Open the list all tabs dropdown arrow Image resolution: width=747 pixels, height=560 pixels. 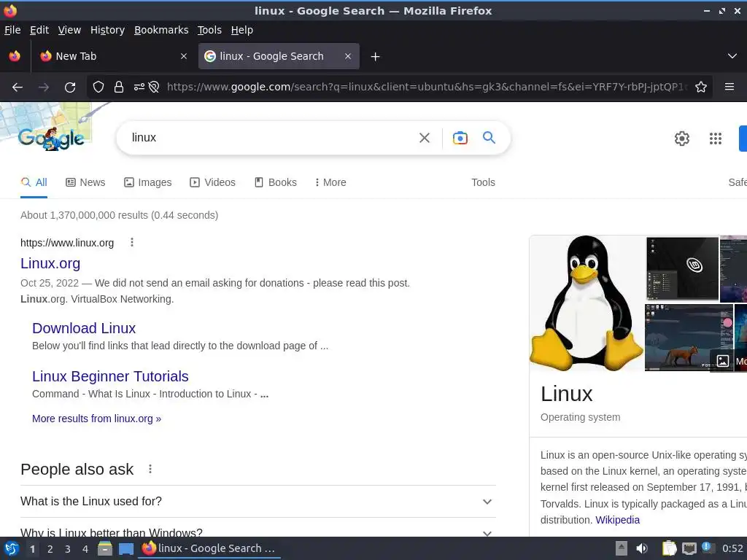pyautogui.click(x=732, y=56)
